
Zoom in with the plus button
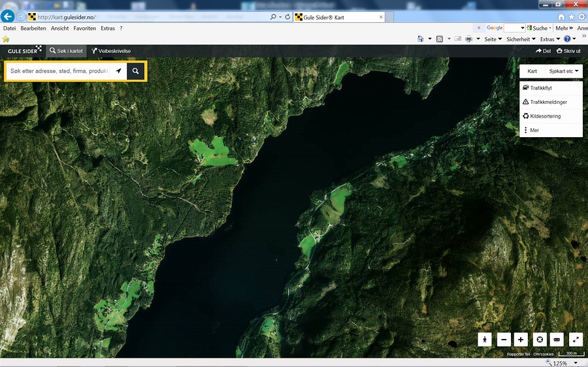point(521,340)
